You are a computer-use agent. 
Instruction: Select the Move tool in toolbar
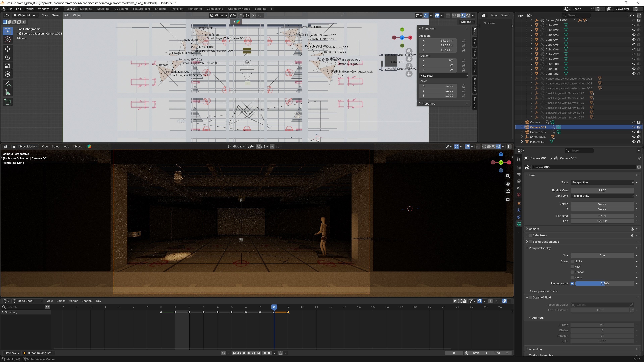8,49
